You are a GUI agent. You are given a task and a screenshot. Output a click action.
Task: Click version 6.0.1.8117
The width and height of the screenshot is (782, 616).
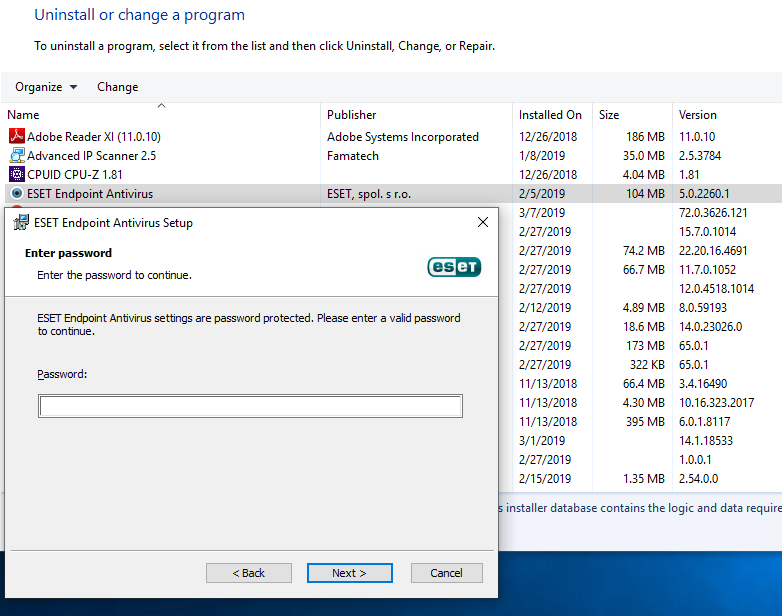(704, 421)
